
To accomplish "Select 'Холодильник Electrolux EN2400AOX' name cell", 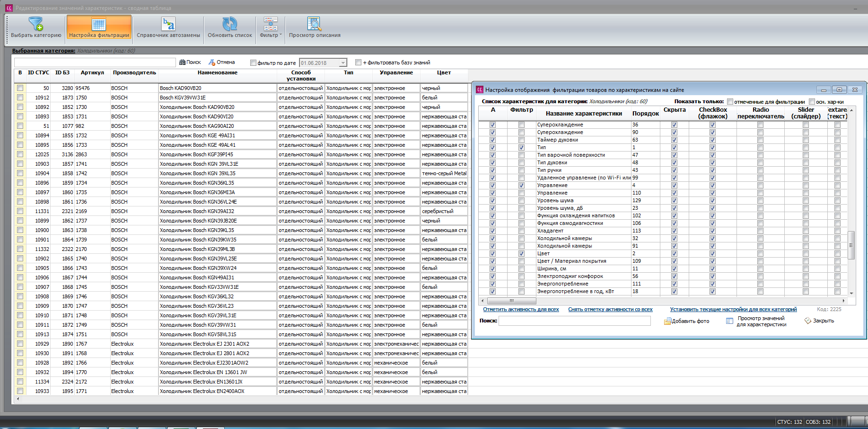I will coord(218,391).
